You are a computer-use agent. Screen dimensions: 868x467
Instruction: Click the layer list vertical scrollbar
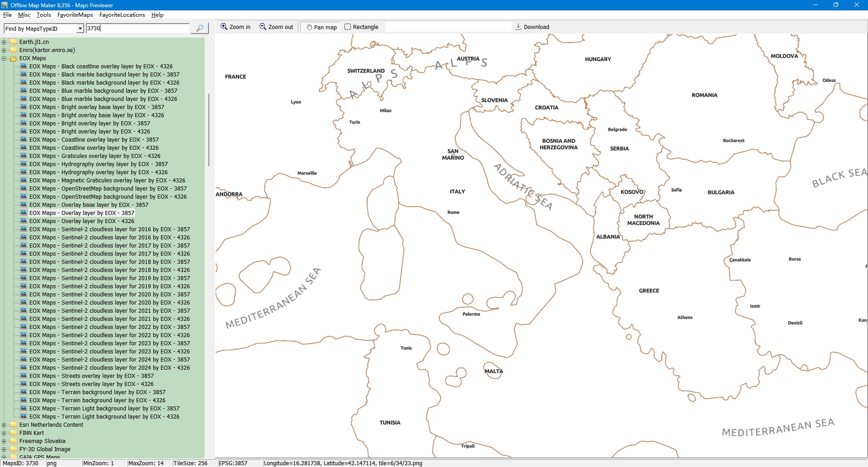pos(208,130)
